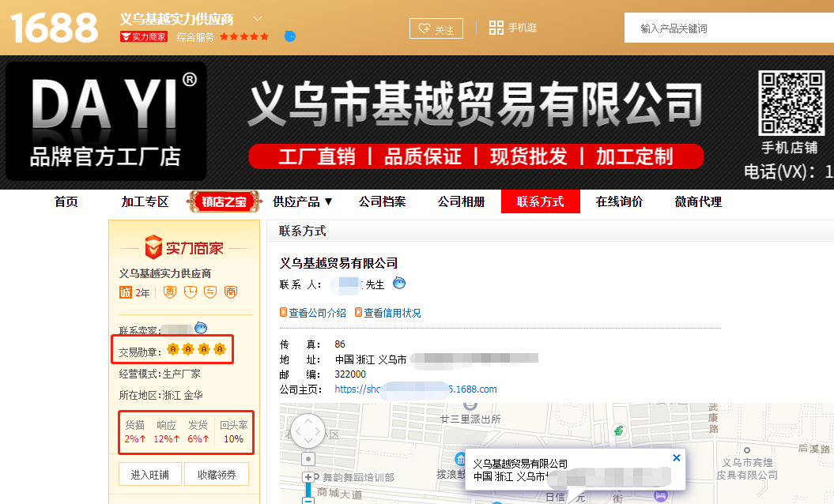Click the 1688 site logo
Image resolution: width=834 pixels, height=504 pixels.
coord(54,28)
